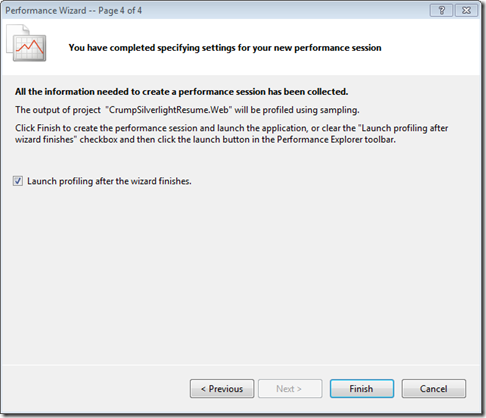This screenshot has width=486, height=418.
Task: Click Finish to create the performance session
Action: click(362, 389)
